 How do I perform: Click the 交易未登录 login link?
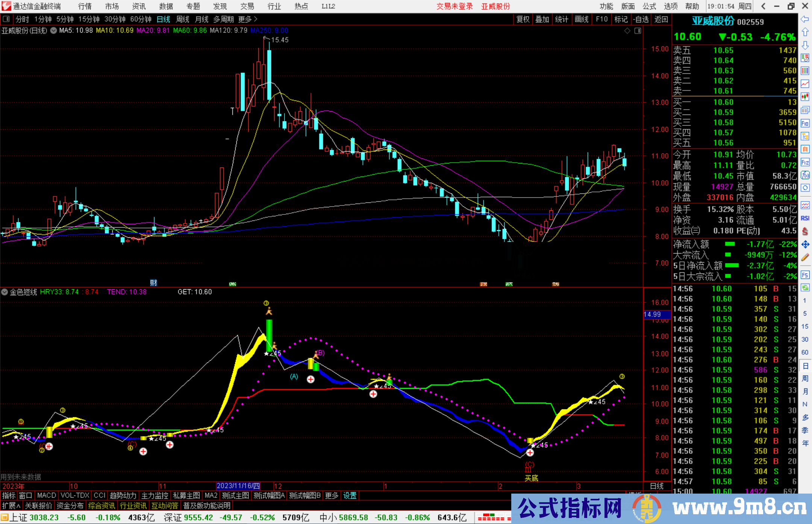454,6
